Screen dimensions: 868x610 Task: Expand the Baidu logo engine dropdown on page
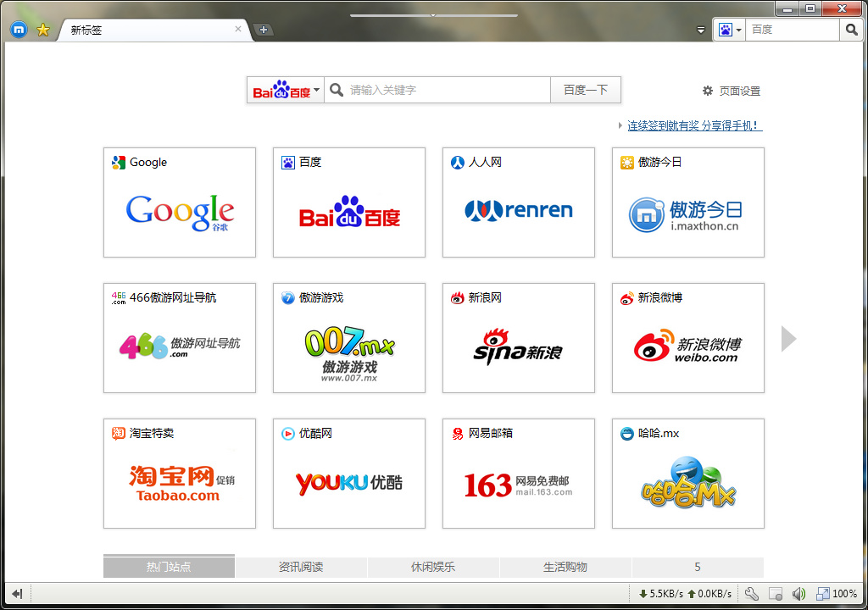pos(285,90)
